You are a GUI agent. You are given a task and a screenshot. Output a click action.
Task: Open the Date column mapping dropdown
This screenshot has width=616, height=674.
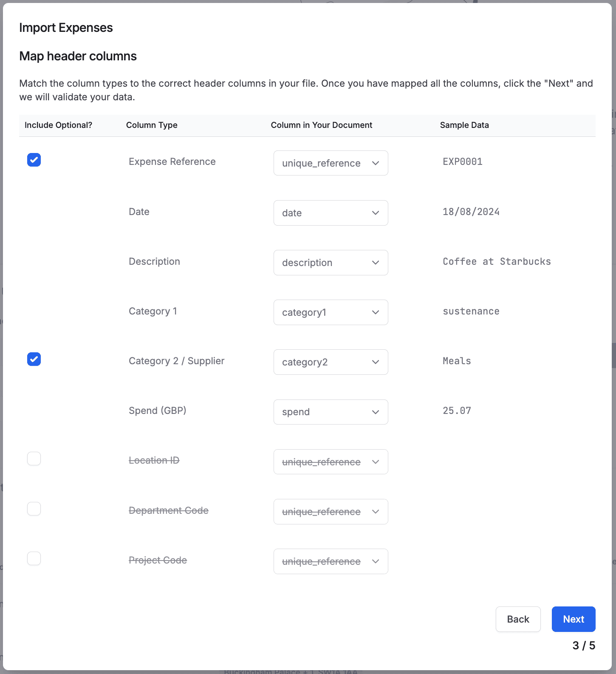point(331,213)
